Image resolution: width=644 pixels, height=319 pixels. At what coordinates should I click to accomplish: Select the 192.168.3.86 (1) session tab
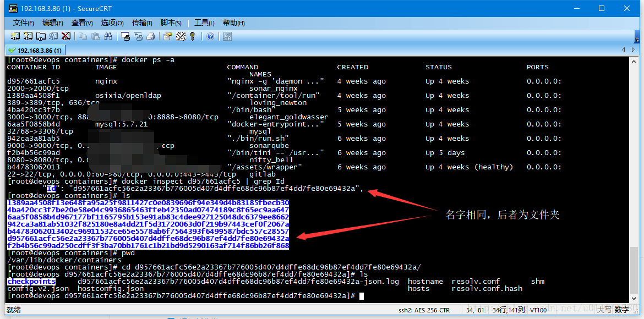tap(35, 50)
